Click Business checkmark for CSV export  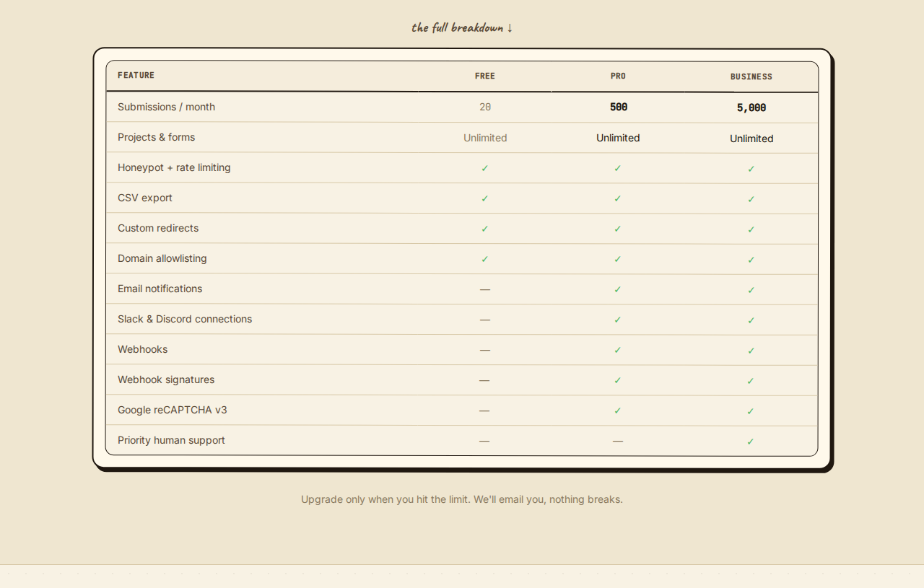tap(751, 199)
